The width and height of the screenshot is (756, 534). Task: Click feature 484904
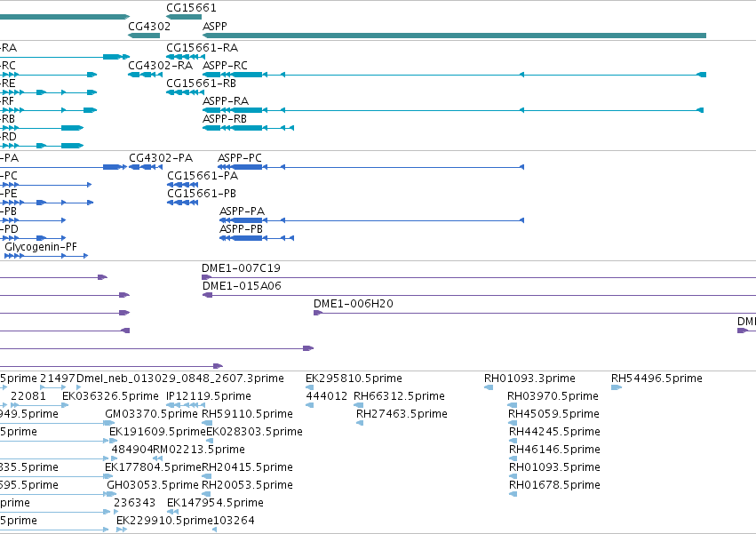tap(132, 450)
